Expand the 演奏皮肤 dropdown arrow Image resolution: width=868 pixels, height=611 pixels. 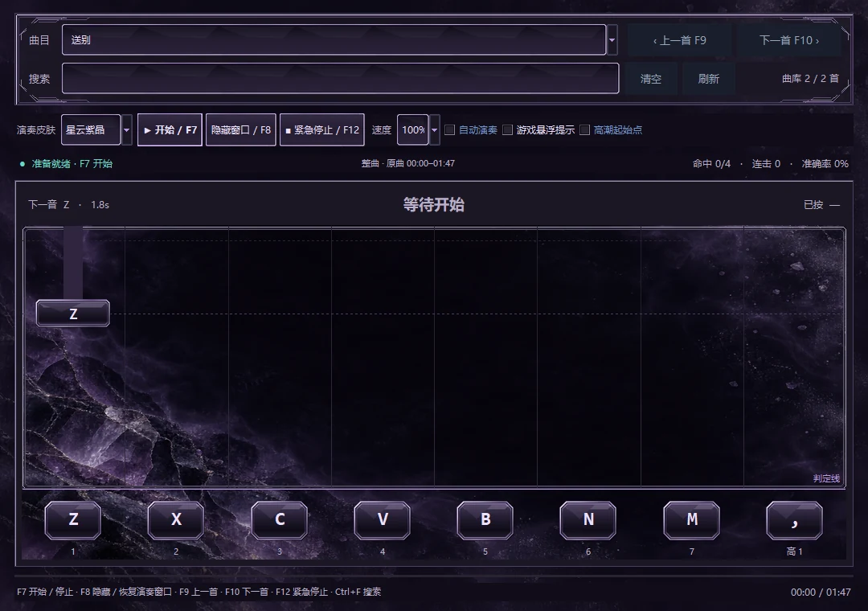[x=127, y=130]
